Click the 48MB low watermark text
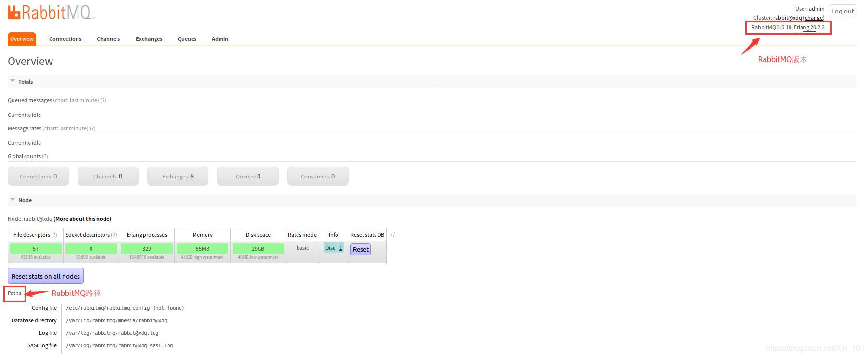The height and width of the screenshot is (357, 868). pos(258,257)
